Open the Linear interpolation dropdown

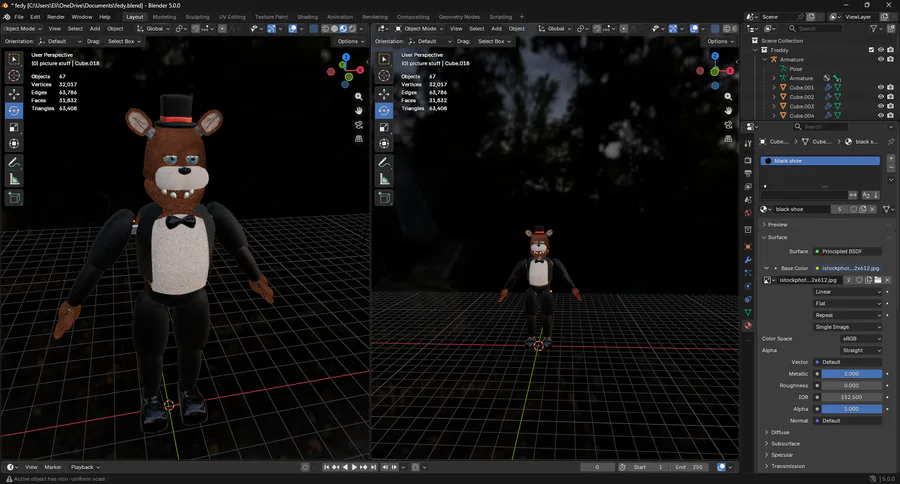[848, 292]
